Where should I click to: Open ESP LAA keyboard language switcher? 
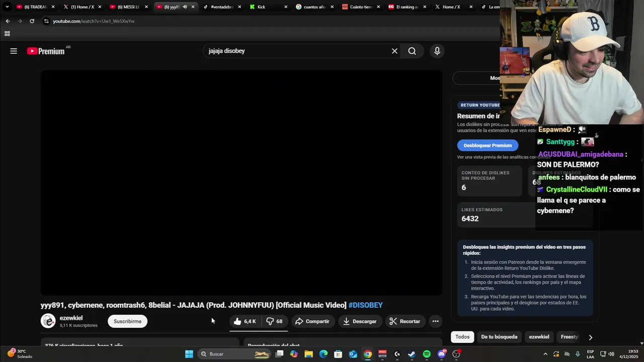[590, 354]
